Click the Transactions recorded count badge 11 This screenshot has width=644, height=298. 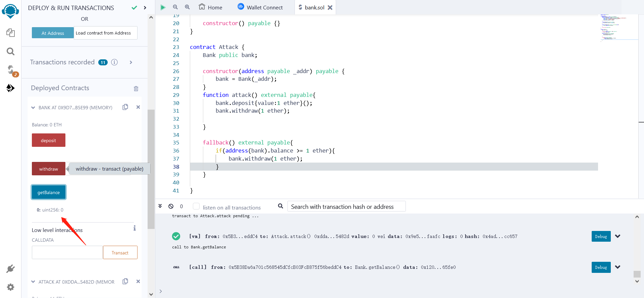tap(103, 62)
